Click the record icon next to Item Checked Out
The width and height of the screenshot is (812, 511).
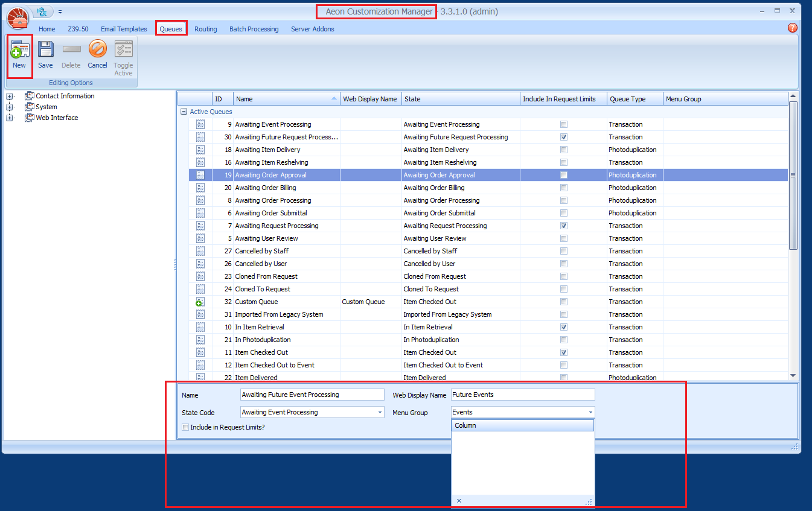coord(200,352)
